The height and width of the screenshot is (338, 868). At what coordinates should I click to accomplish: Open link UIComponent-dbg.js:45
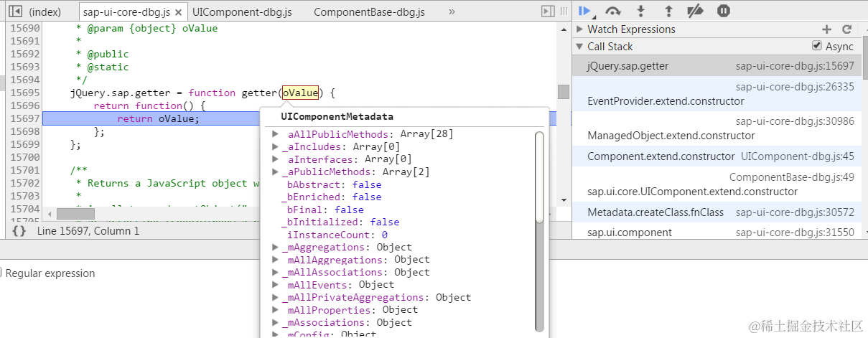pos(798,156)
